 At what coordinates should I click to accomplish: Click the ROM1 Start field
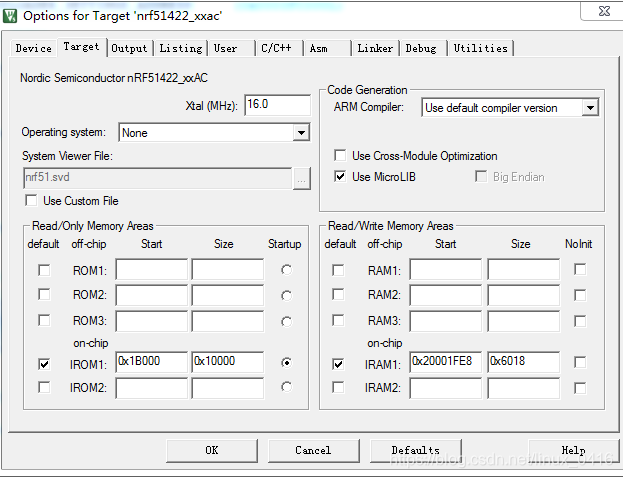coord(151,269)
